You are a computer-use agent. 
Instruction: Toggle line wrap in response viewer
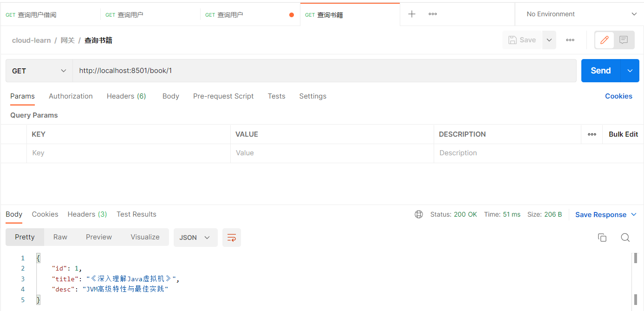(x=232, y=238)
